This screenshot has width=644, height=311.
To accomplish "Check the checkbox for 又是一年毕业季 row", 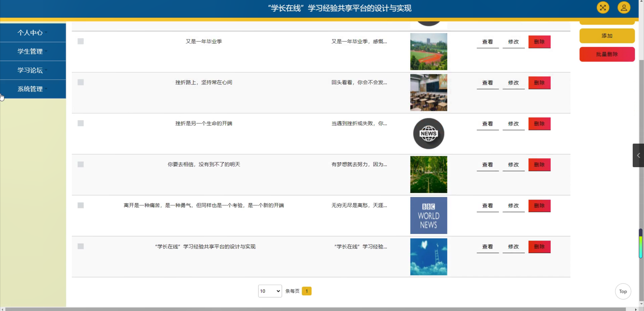I will pyautogui.click(x=80, y=41).
